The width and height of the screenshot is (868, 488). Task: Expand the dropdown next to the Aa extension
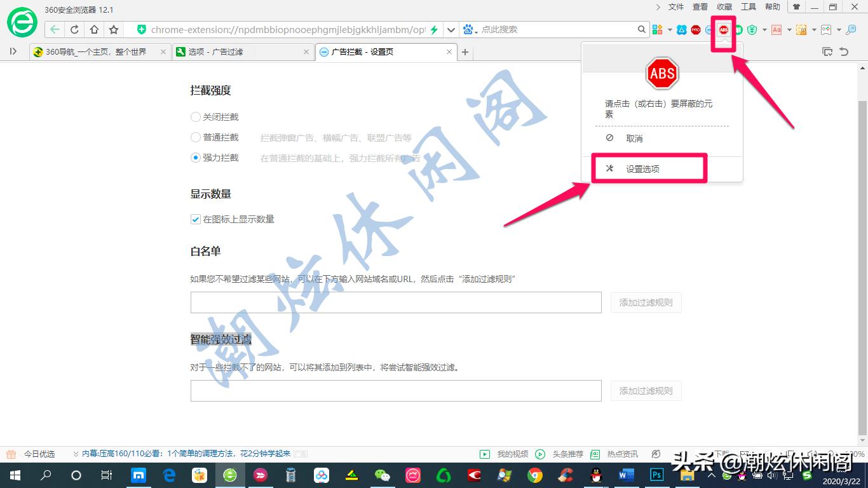pyautogui.click(x=790, y=30)
